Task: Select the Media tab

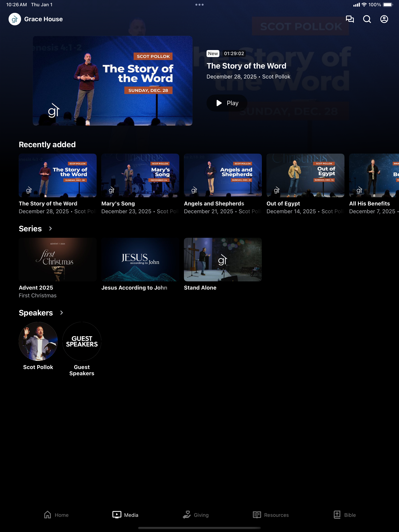Action: [x=125, y=515]
